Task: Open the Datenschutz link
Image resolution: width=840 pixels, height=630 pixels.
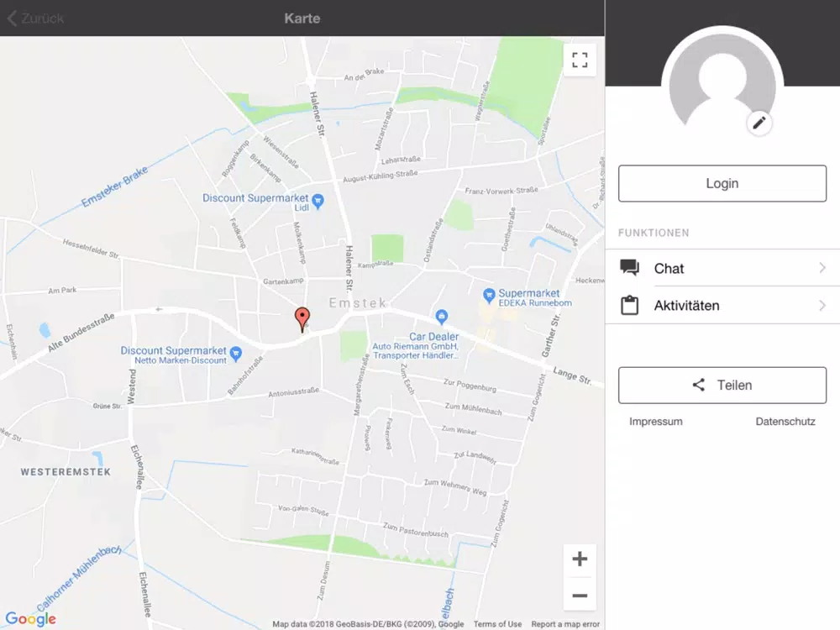Action: point(785,422)
